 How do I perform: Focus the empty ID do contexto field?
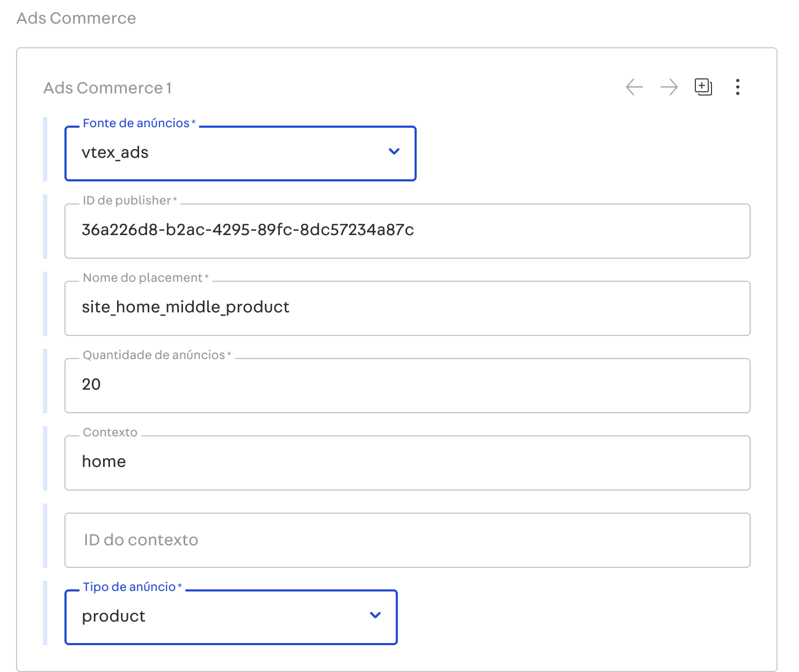click(x=407, y=540)
